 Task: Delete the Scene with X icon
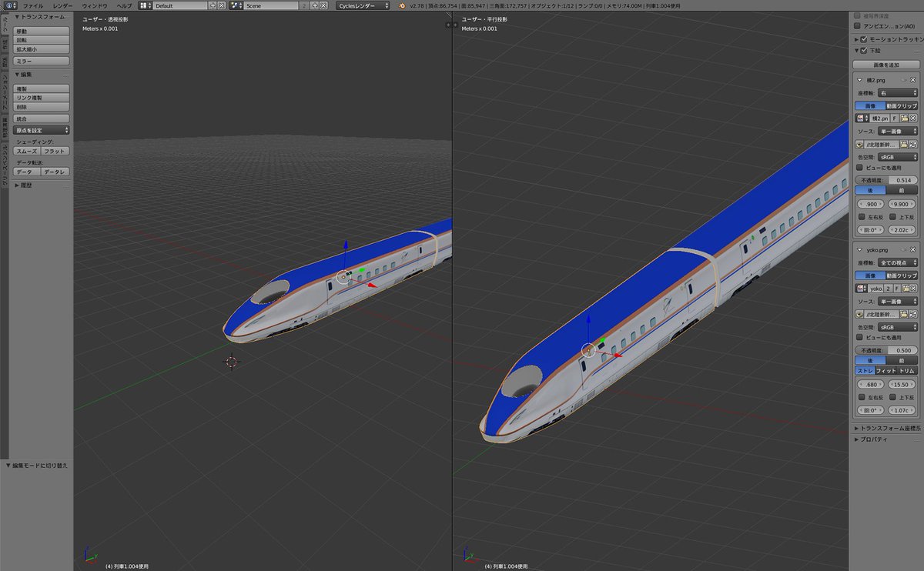click(x=322, y=5)
